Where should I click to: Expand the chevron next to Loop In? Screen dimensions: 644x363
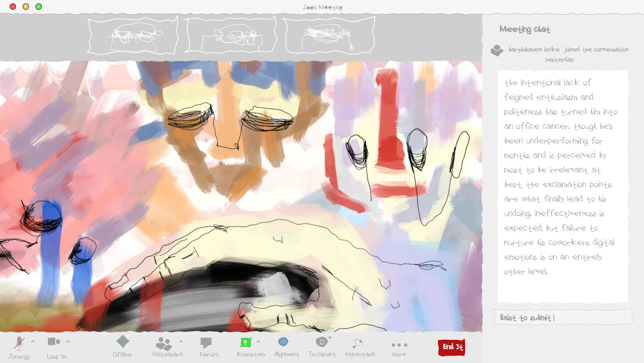click(x=68, y=342)
